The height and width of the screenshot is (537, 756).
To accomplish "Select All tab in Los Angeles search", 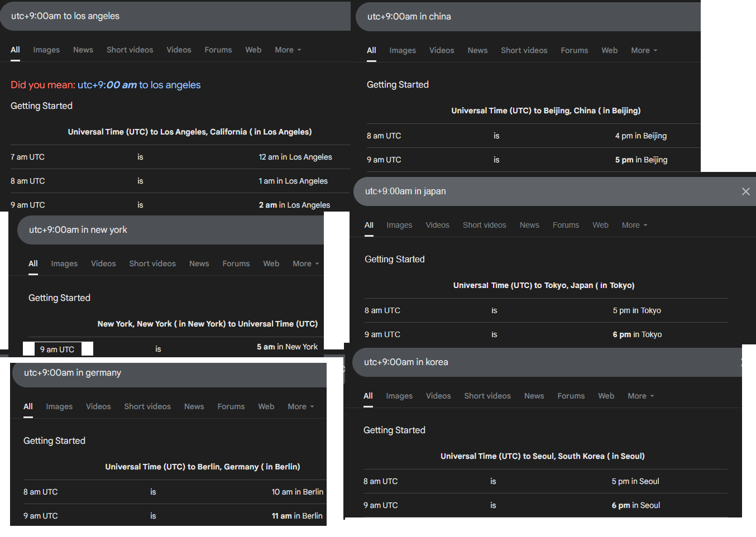I will point(15,50).
